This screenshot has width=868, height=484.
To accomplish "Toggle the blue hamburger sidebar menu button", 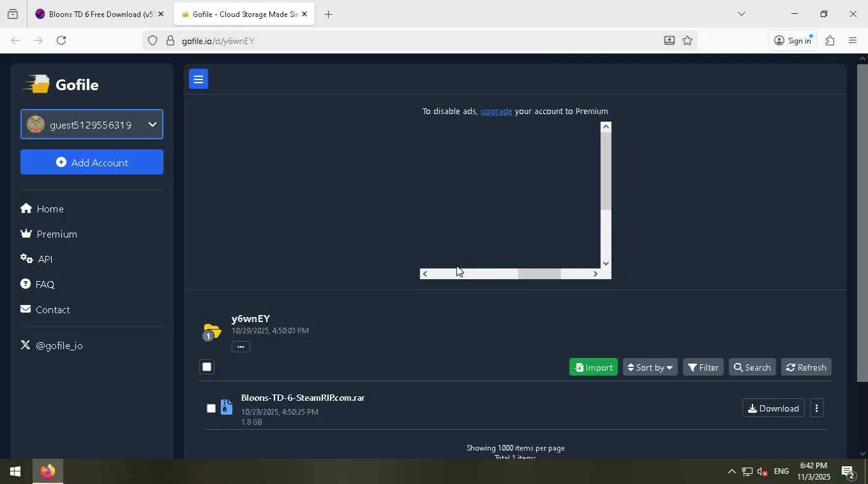I will pos(198,79).
